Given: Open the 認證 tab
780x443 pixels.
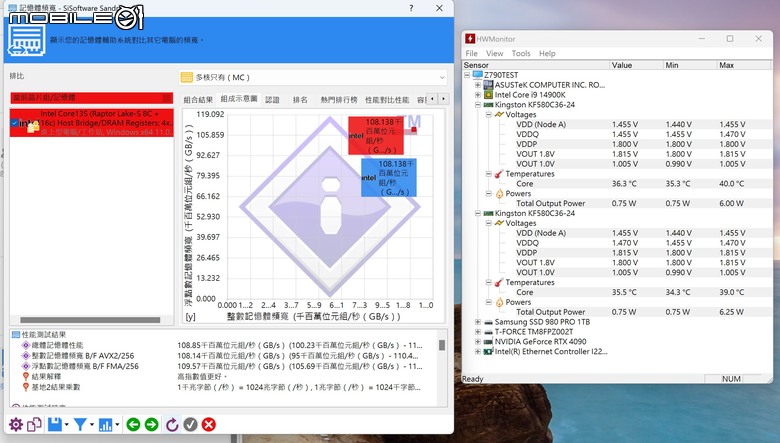Looking at the screenshot, I should tap(272, 99).
